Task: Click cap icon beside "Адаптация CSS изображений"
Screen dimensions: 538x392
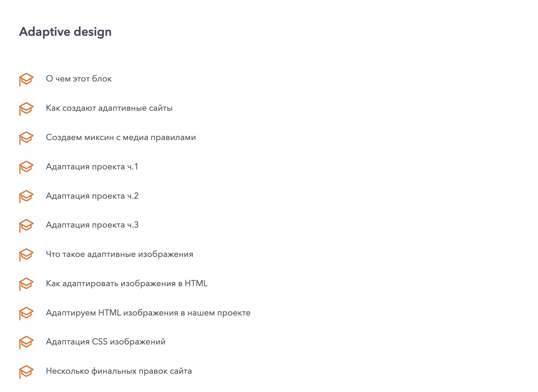Action: 26,342
